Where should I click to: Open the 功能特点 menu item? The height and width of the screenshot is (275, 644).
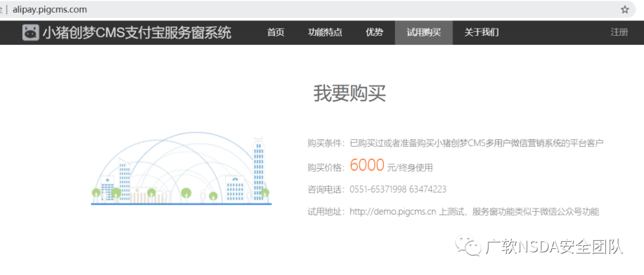(x=325, y=32)
